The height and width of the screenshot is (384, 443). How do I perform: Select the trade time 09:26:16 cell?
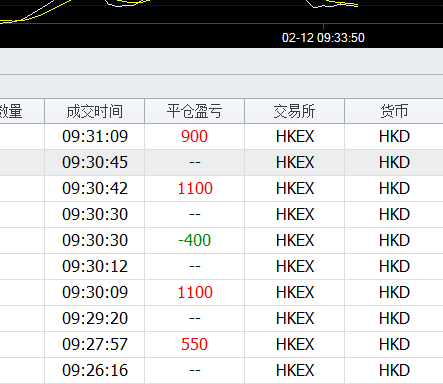coord(95,370)
